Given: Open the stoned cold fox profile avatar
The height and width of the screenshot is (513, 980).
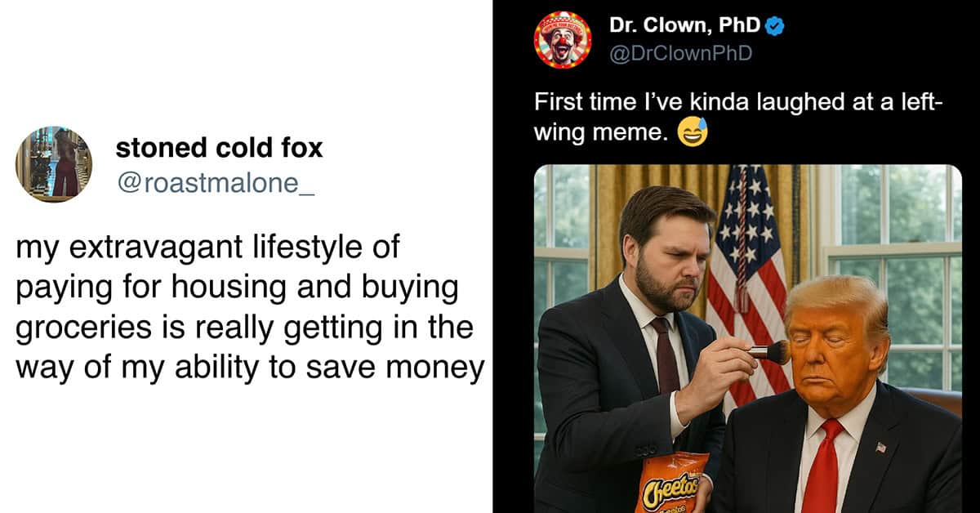Looking at the screenshot, I should (53, 164).
